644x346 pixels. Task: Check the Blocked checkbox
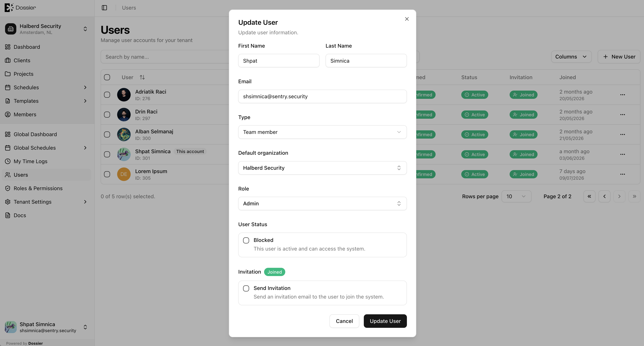tap(246, 240)
